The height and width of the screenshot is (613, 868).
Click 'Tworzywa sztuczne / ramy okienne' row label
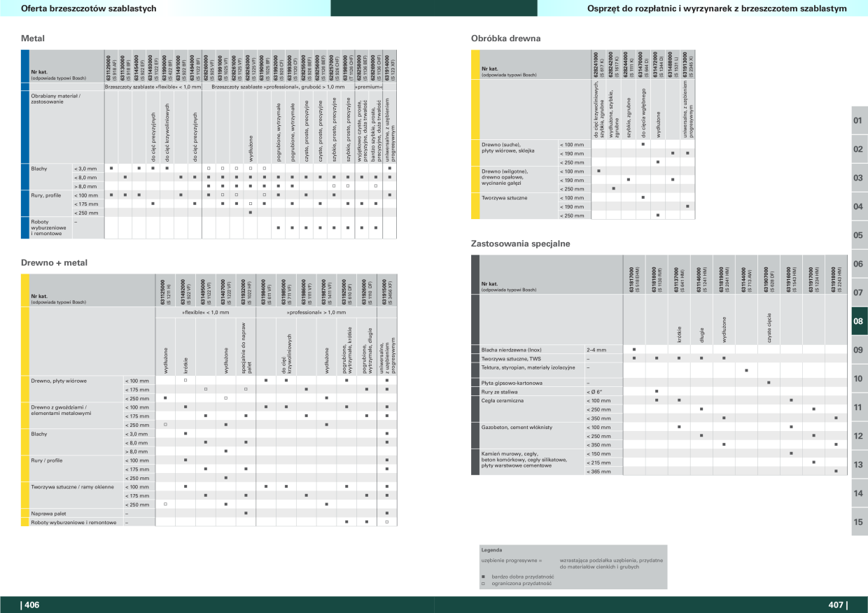click(72, 486)
